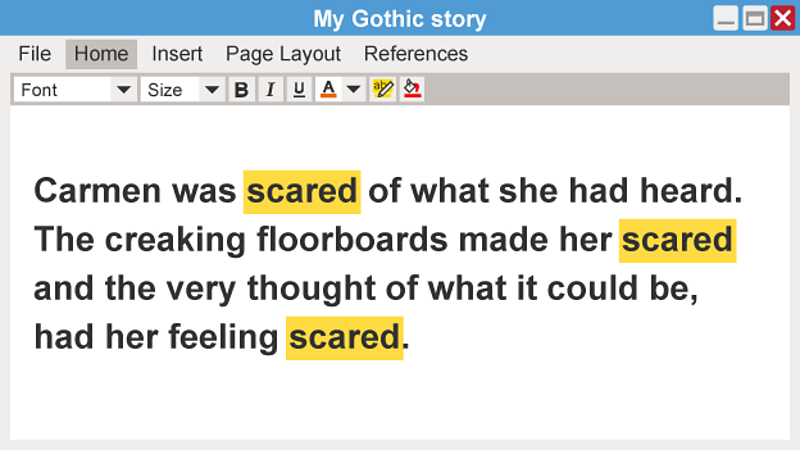Image resolution: width=800 pixels, height=450 pixels.
Task: Open the Page Layout tab
Action: (283, 54)
